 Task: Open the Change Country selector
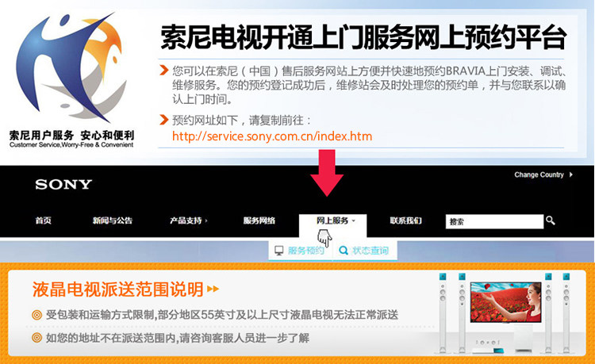543,174
